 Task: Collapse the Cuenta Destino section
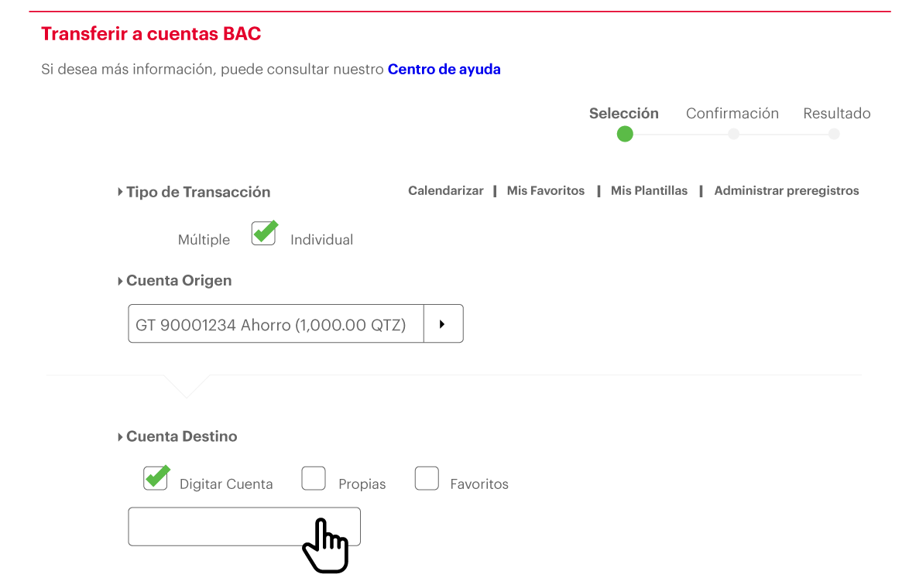(x=121, y=436)
